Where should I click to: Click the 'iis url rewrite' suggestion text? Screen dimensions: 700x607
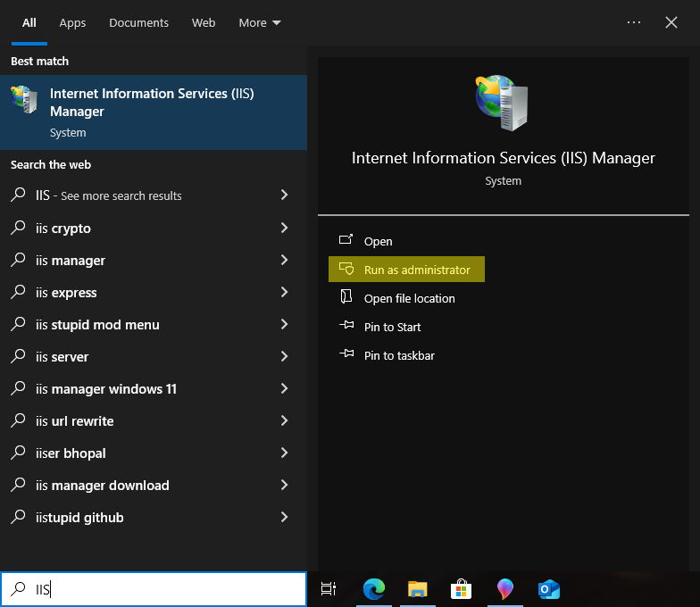75,421
